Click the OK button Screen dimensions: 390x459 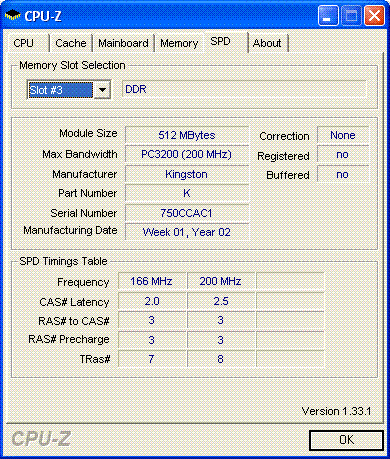point(346,440)
